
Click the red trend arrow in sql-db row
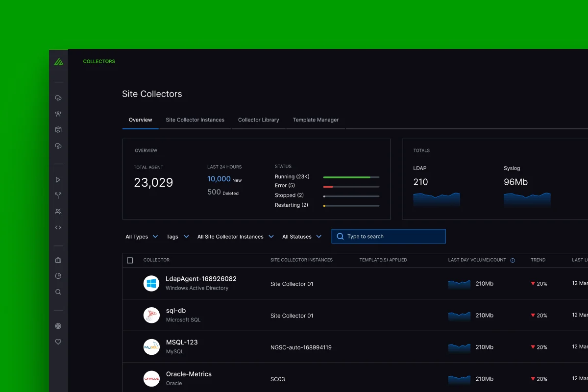click(x=533, y=316)
